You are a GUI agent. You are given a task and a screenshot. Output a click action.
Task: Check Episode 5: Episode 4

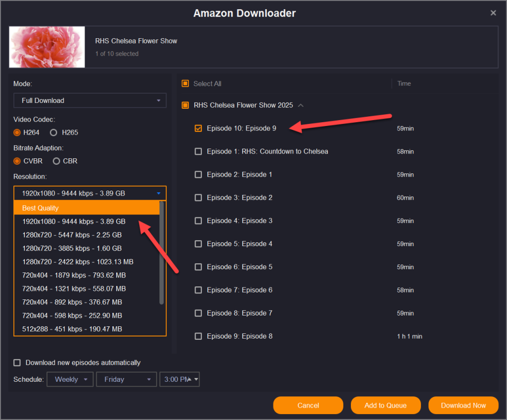tap(198, 243)
